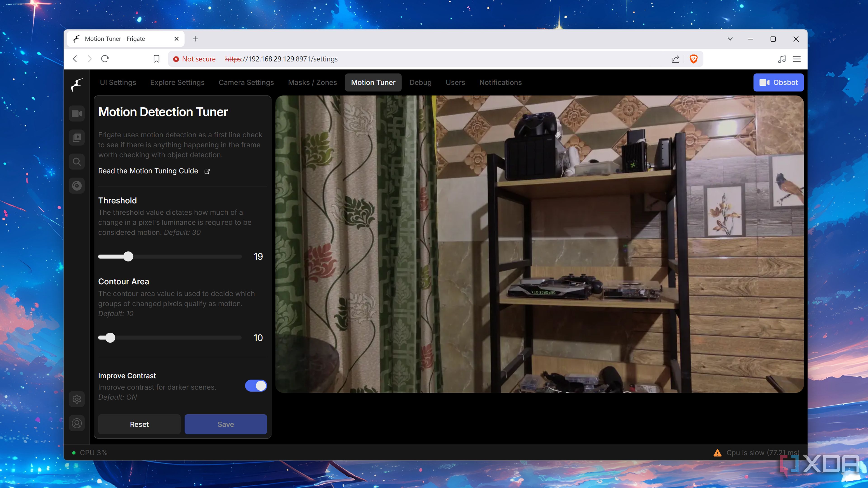
Task: Open the Obsbot camera selector dropdown
Action: pyautogui.click(x=778, y=82)
